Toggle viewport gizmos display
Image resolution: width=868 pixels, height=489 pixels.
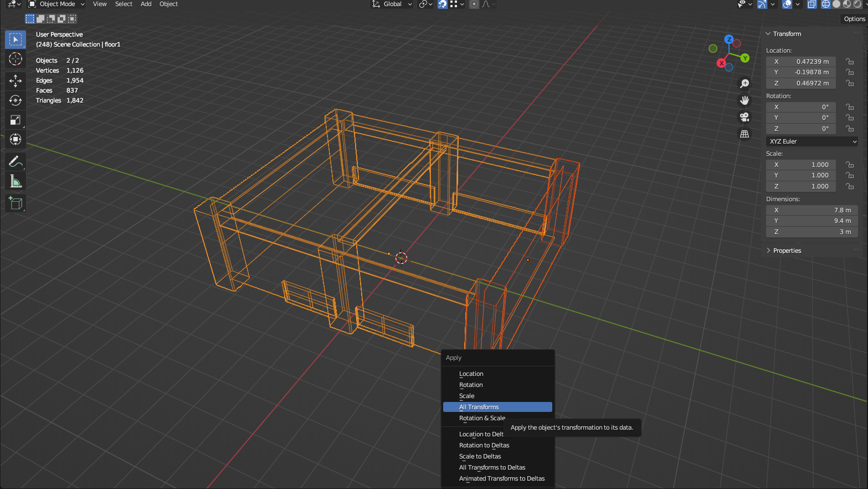pyautogui.click(x=762, y=4)
